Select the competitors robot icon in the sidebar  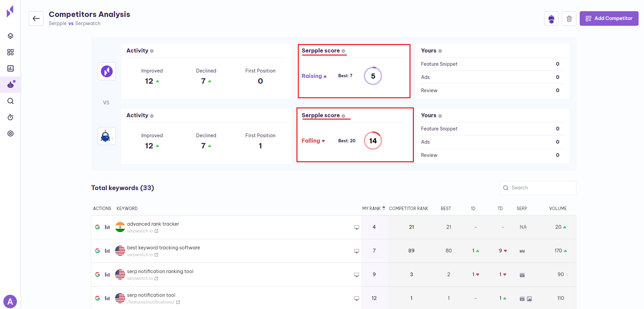coord(10,85)
